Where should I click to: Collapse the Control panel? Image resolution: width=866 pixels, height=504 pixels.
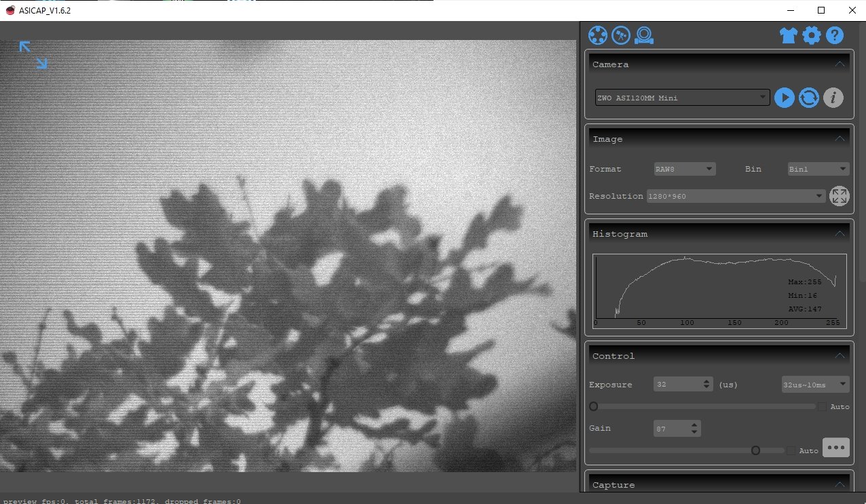pyautogui.click(x=840, y=356)
